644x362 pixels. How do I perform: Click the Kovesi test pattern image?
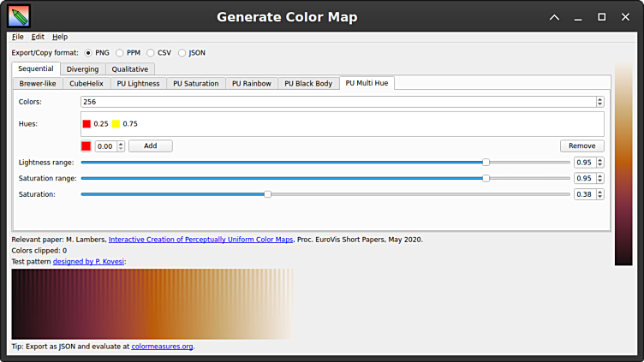pyautogui.click(x=152, y=304)
